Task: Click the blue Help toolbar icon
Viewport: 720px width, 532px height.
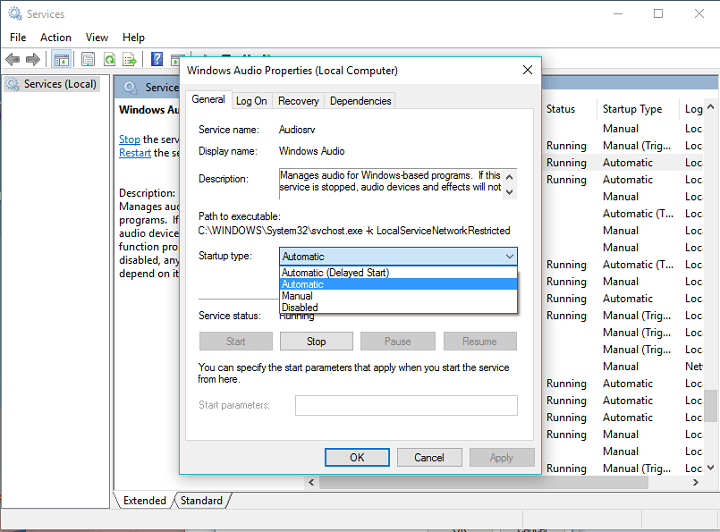Action: tap(157, 60)
